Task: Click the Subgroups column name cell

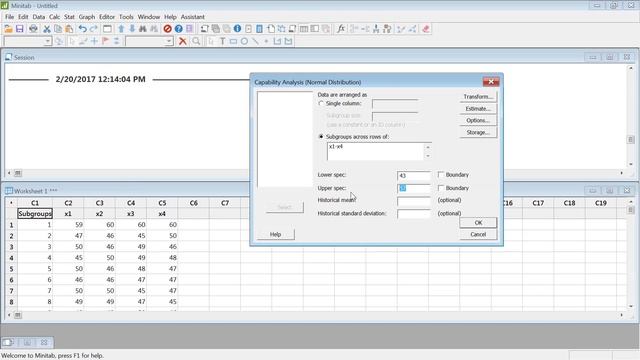Action: click(35, 213)
